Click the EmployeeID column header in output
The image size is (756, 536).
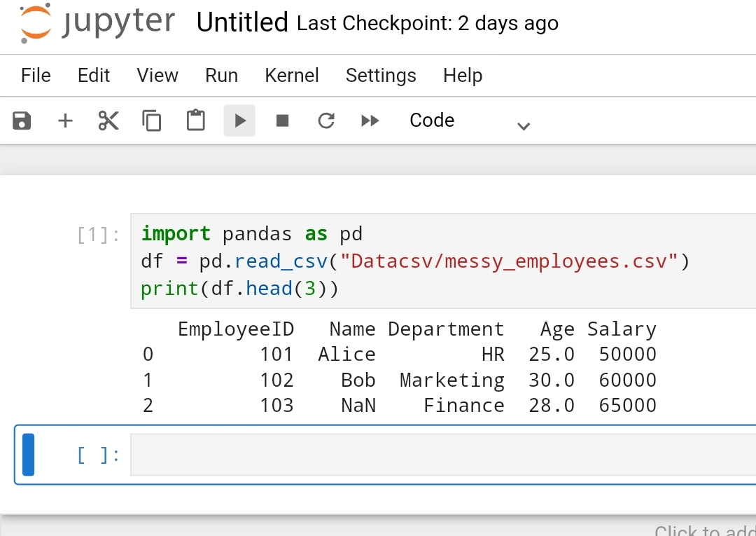236,329
